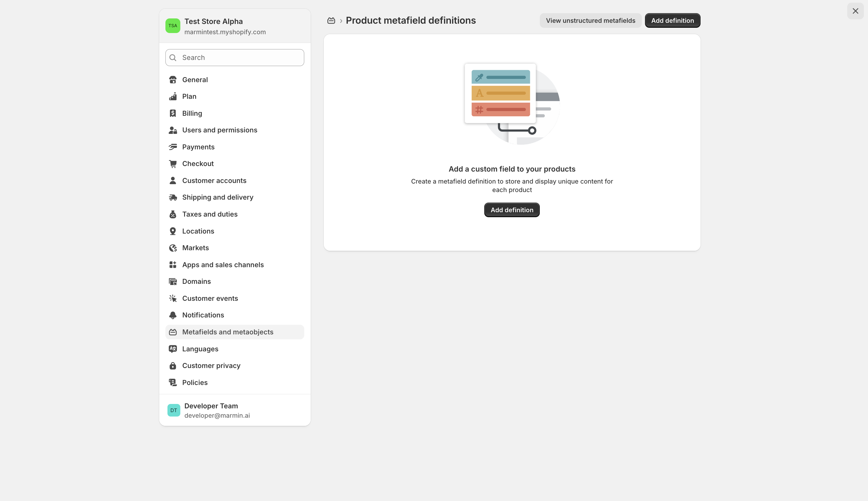Click the Customer events sparkle icon

pyautogui.click(x=173, y=298)
